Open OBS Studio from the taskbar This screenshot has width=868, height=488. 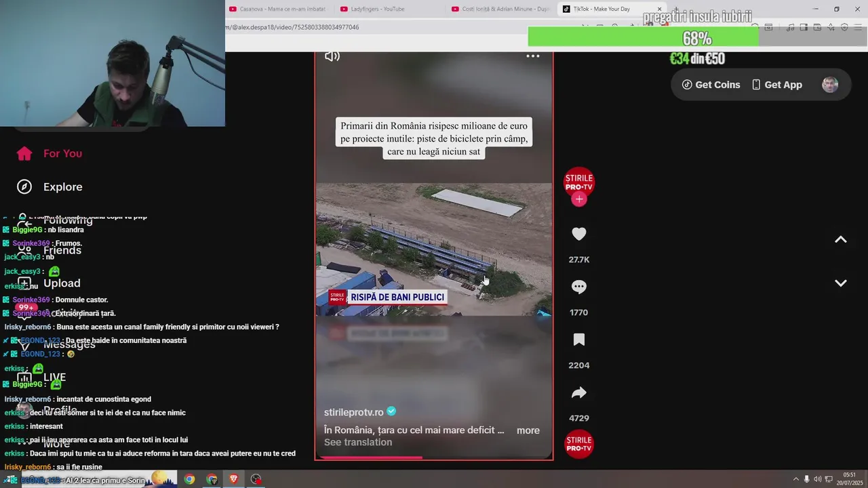256,479
